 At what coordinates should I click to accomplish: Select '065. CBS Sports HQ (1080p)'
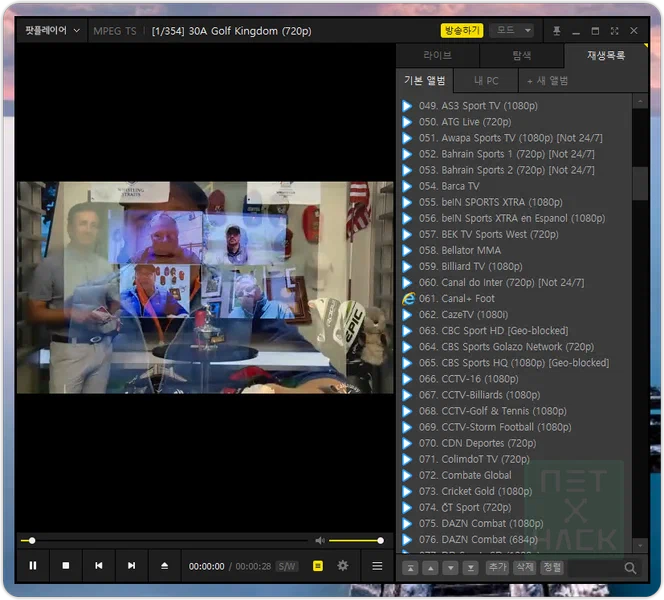pos(514,363)
